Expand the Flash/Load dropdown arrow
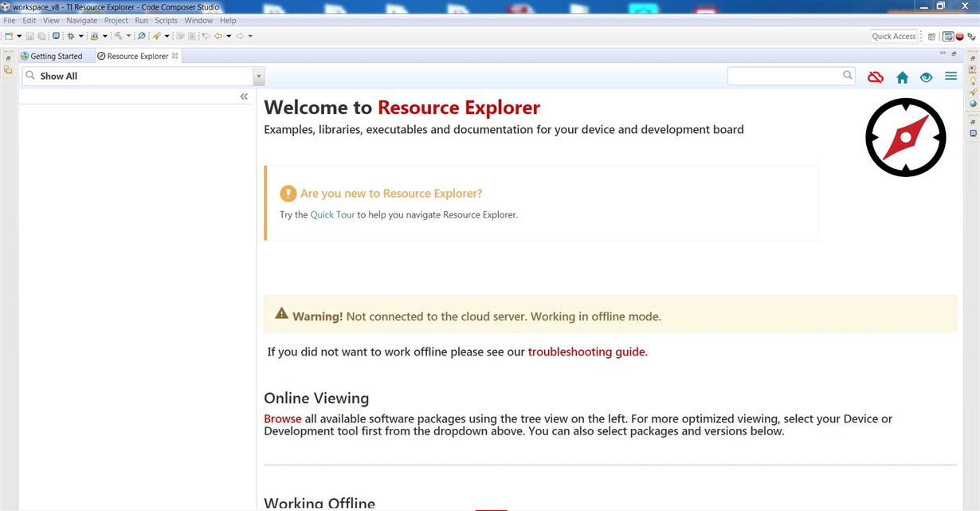 coord(104,36)
